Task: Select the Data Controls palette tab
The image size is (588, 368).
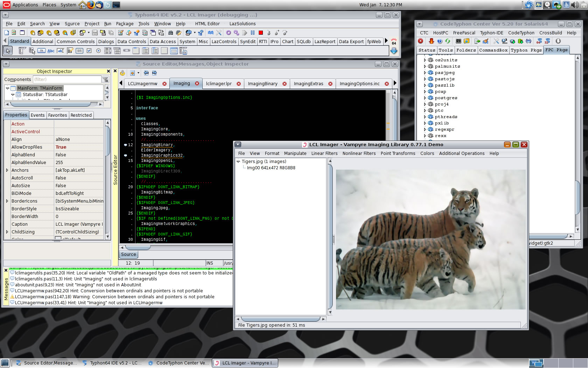Action: pos(132,42)
